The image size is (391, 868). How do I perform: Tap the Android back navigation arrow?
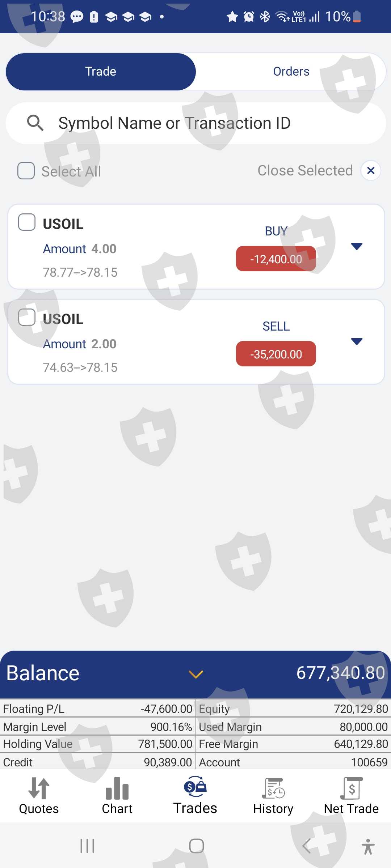click(x=306, y=846)
